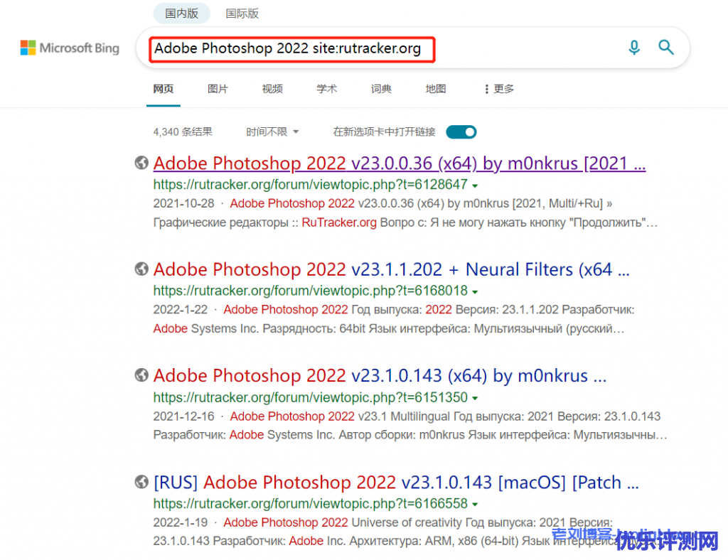Expand the 时间不限 time filter dropdown
This screenshot has width=728, height=560.
point(272,131)
